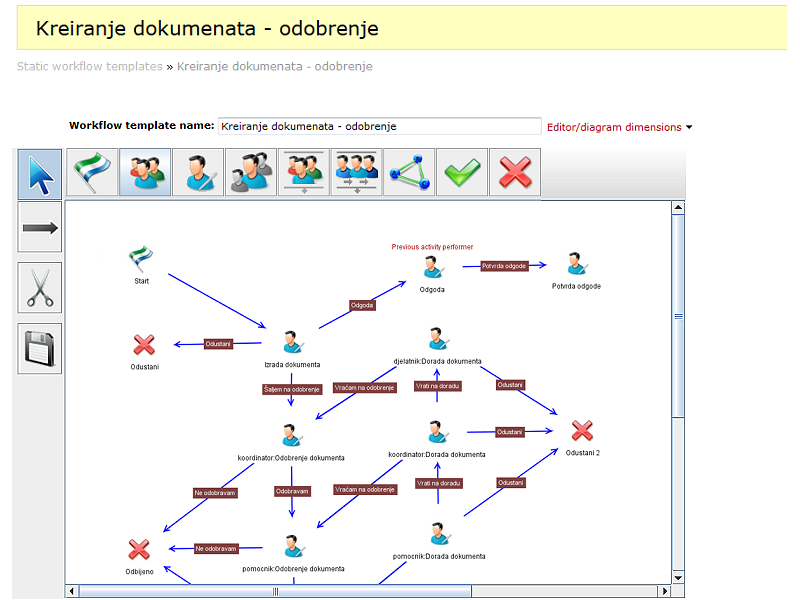The height and width of the screenshot is (600, 800).
Task: Pick the sequential users with arrows tool
Action: 357,172
